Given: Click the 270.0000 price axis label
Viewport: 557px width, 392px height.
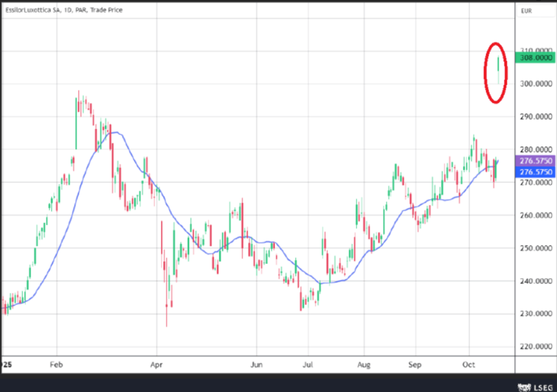Looking at the screenshot, I should 536,182.
